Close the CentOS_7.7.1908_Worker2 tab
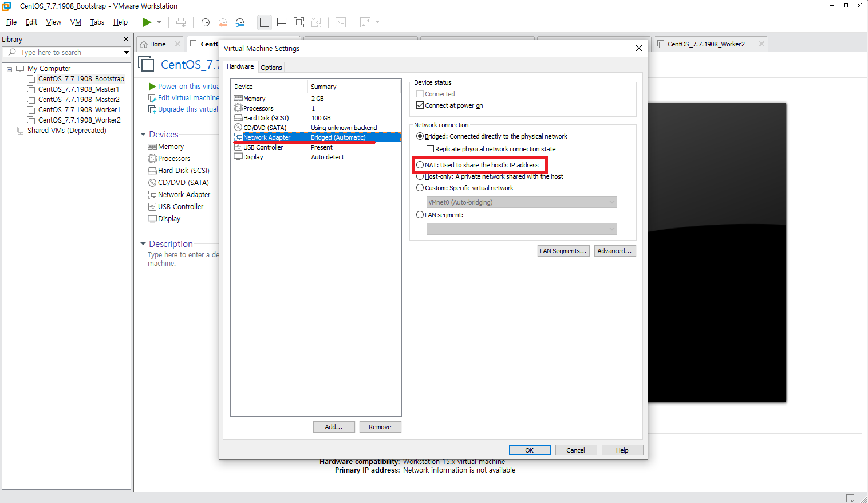The height and width of the screenshot is (503, 868). (x=762, y=44)
